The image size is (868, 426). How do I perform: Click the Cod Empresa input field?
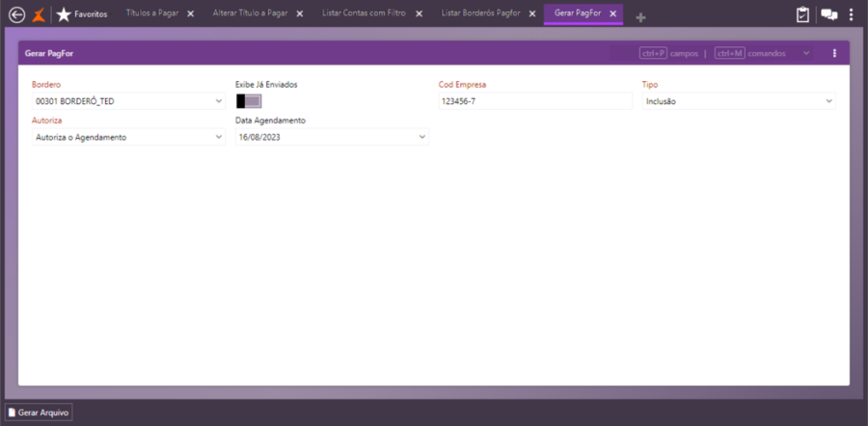(x=535, y=101)
